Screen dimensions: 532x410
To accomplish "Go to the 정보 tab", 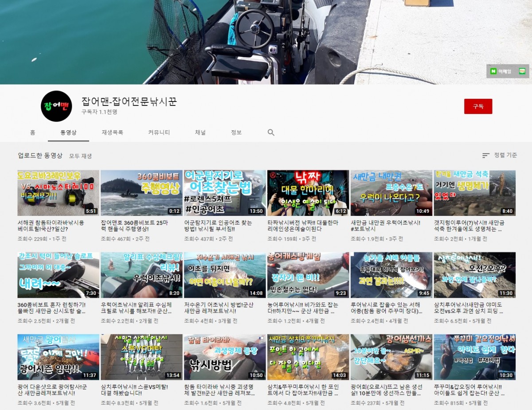I will 236,133.
